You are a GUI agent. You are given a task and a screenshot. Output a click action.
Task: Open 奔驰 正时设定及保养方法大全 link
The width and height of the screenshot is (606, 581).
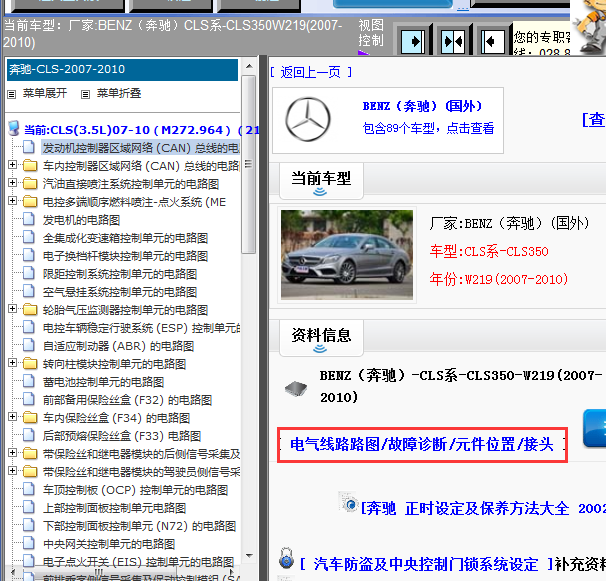pos(483,508)
